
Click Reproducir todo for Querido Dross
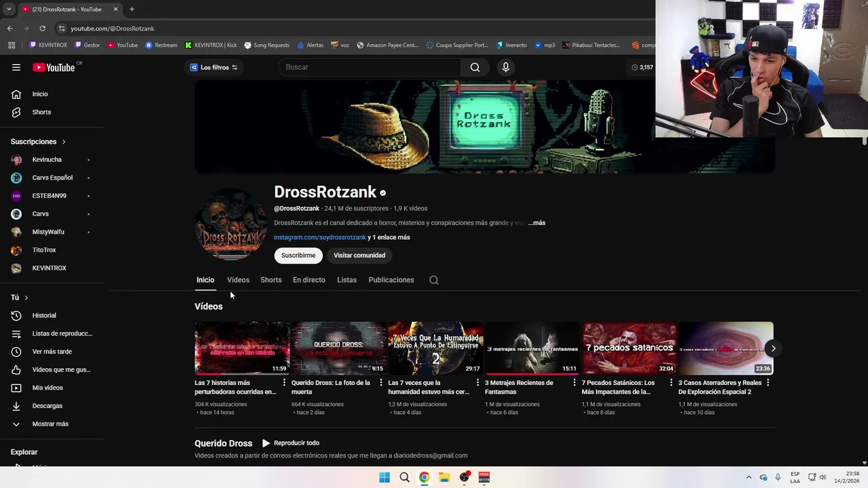pos(291,443)
